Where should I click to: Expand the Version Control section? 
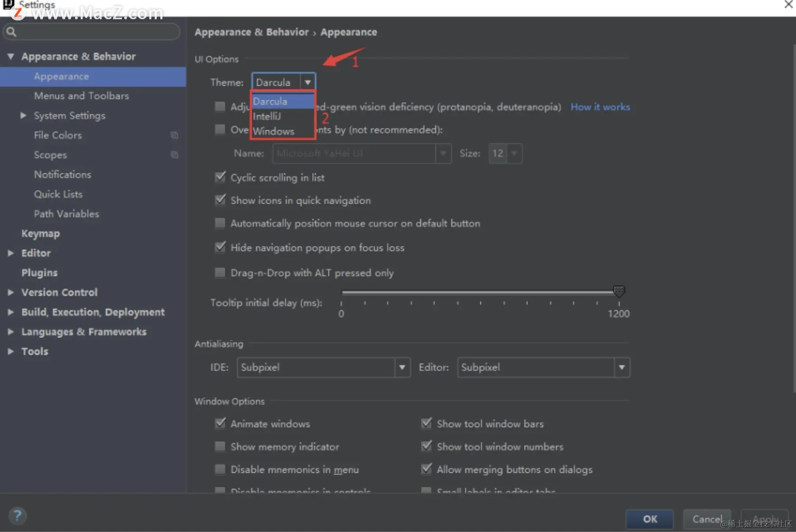coord(10,292)
